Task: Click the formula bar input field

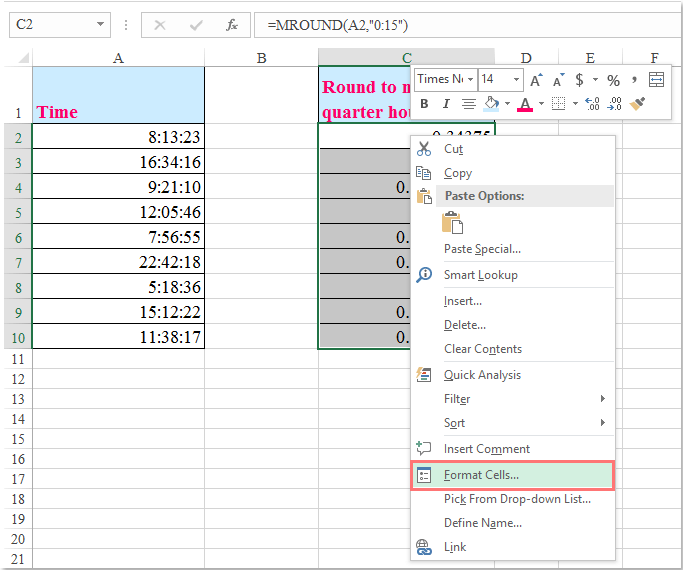Action: (468, 25)
